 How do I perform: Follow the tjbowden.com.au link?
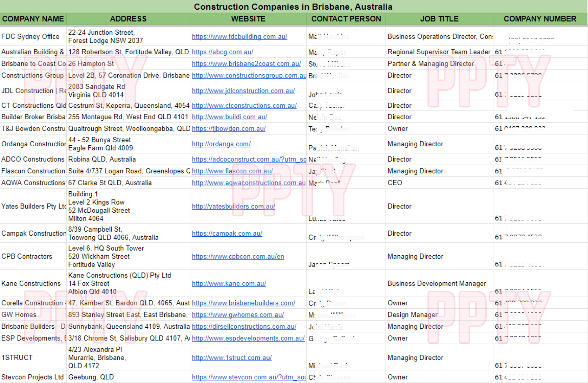[x=229, y=129]
